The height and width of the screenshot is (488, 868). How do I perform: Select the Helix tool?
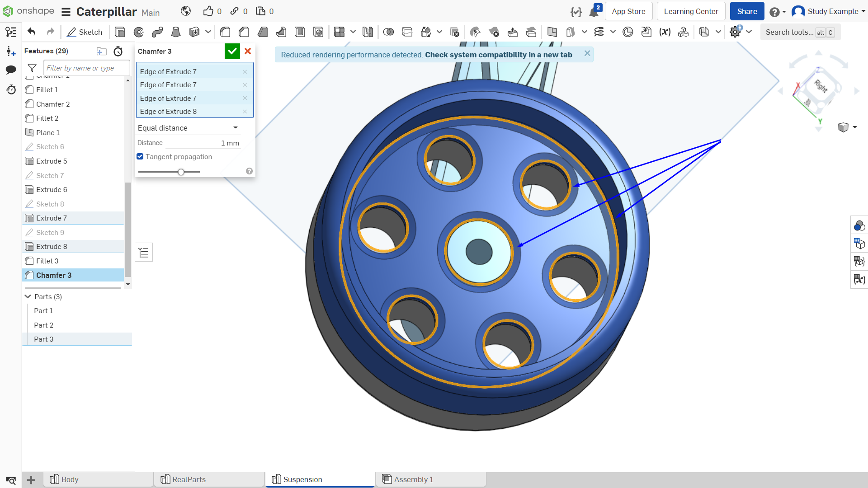coord(599,32)
